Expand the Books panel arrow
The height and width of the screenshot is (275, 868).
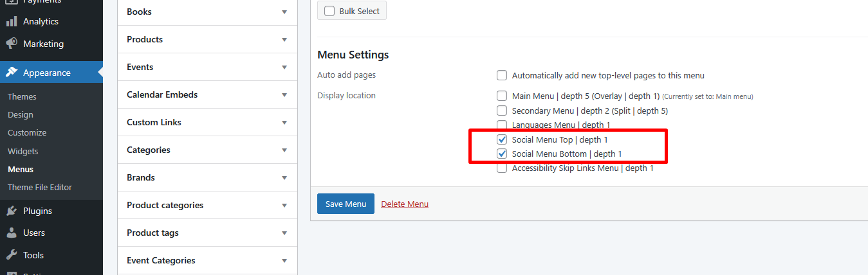[284, 12]
